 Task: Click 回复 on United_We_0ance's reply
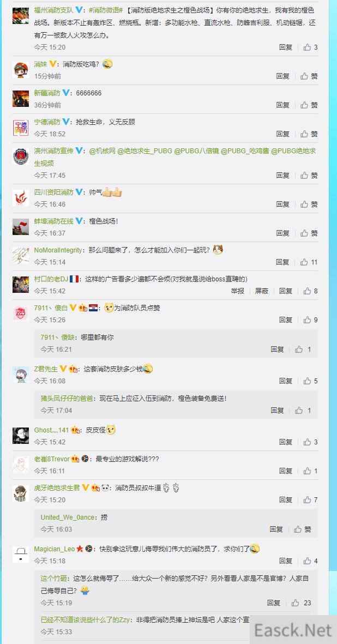276,529
